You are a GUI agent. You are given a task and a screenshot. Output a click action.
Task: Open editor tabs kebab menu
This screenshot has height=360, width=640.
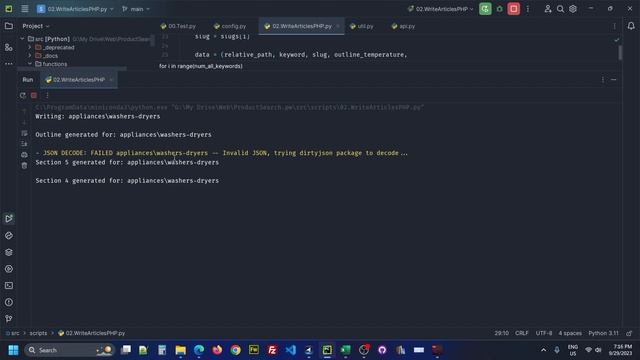(614, 26)
